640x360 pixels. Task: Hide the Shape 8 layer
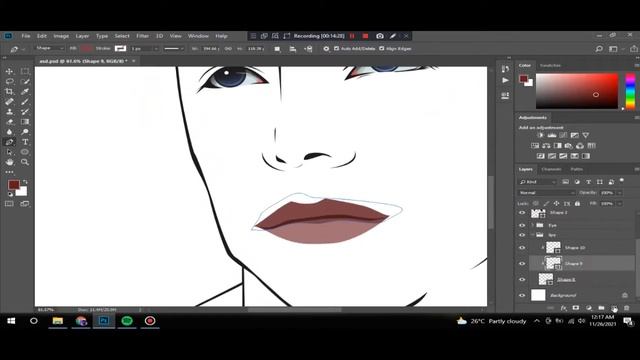pyautogui.click(x=522, y=279)
